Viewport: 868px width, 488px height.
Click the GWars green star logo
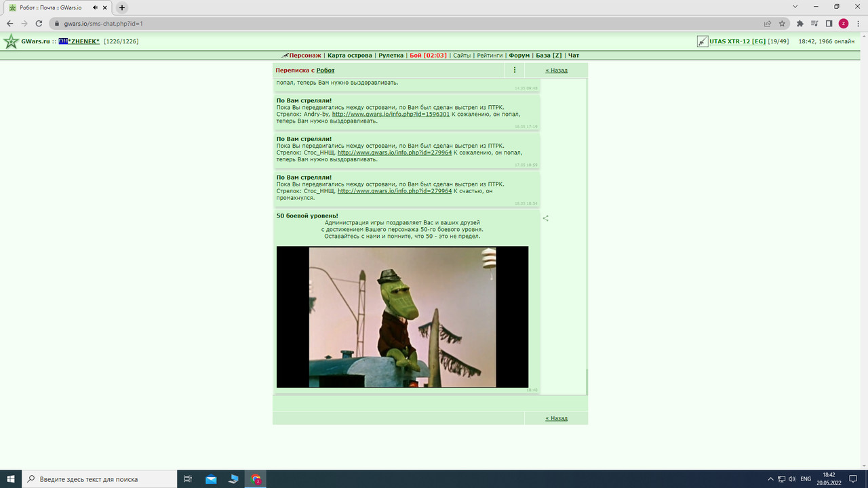pyautogui.click(x=11, y=41)
